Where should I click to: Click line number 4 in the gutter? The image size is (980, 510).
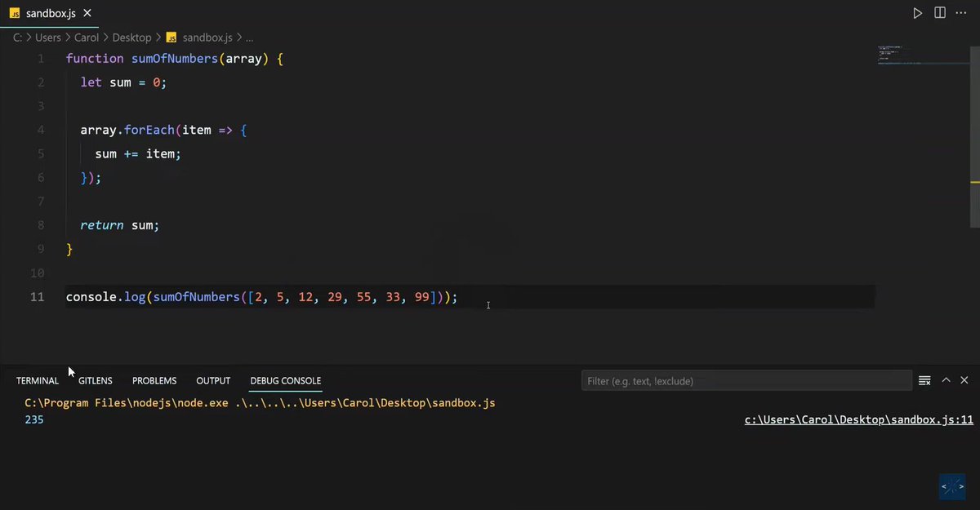pyautogui.click(x=41, y=131)
